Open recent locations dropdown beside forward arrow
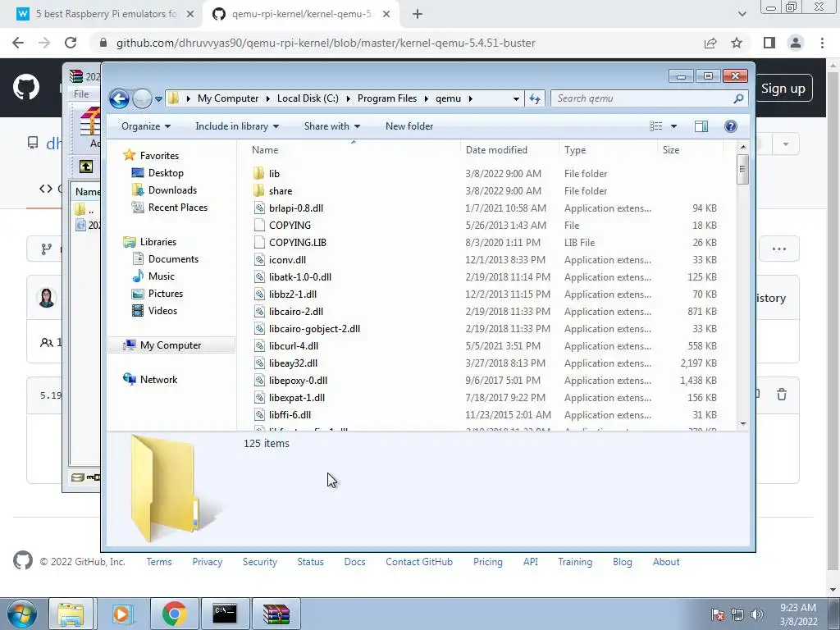The height and width of the screenshot is (630, 840). [158, 99]
